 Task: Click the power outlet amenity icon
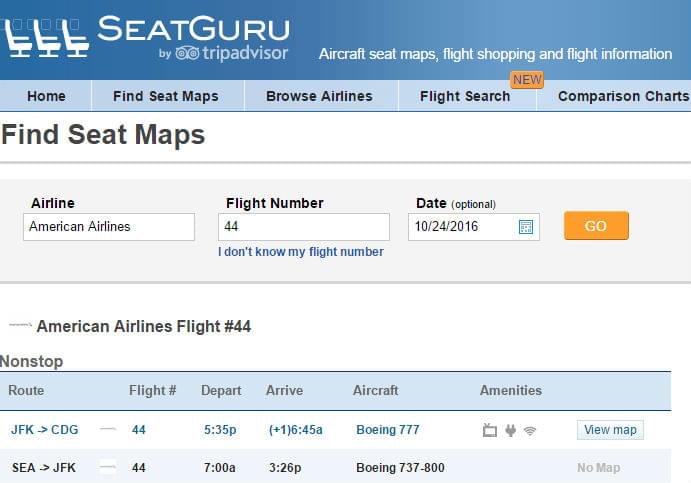pyautogui.click(x=510, y=430)
